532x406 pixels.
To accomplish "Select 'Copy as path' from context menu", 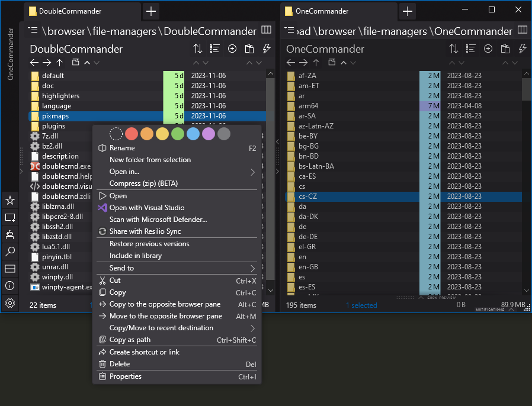I will pyautogui.click(x=130, y=340).
